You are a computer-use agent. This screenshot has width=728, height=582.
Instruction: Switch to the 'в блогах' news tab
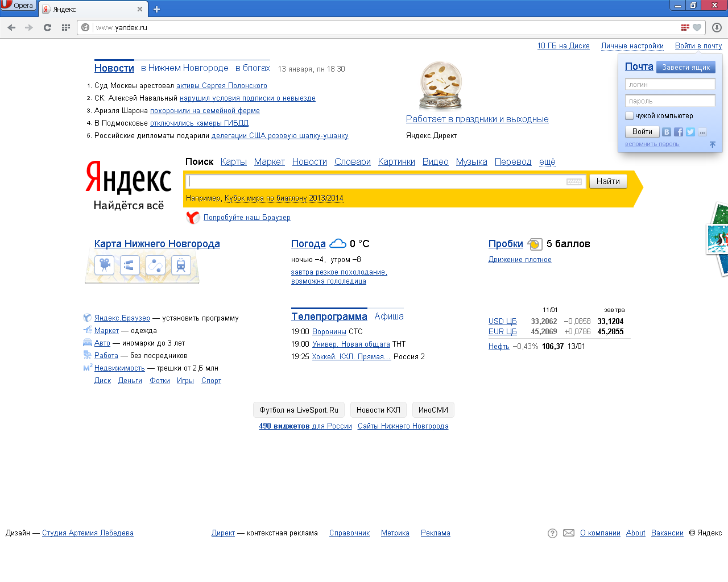(x=253, y=68)
